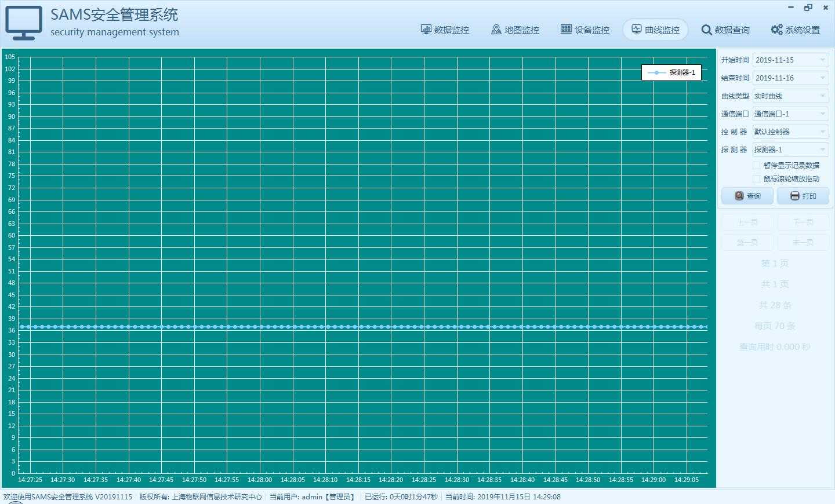Click the 14:28:00 time axis label

click(x=260, y=480)
